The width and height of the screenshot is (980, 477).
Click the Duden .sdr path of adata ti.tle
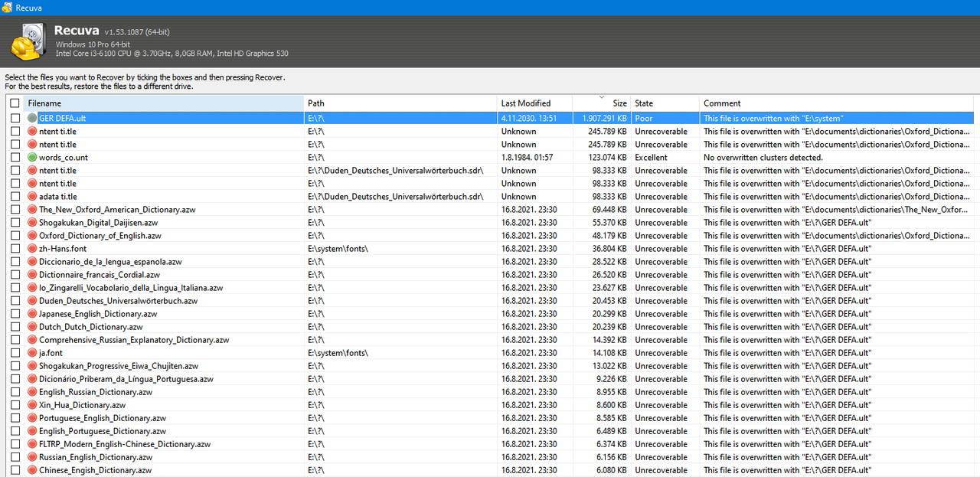(x=395, y=197)
